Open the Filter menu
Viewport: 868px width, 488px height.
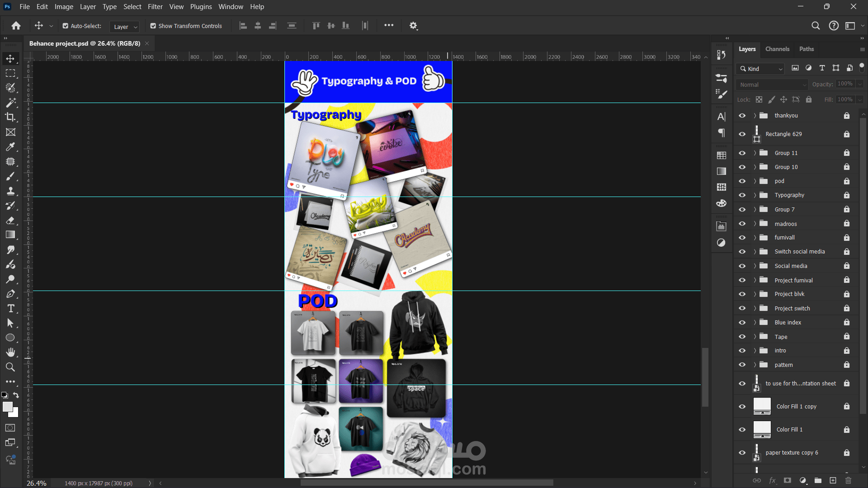coord(155,7)
